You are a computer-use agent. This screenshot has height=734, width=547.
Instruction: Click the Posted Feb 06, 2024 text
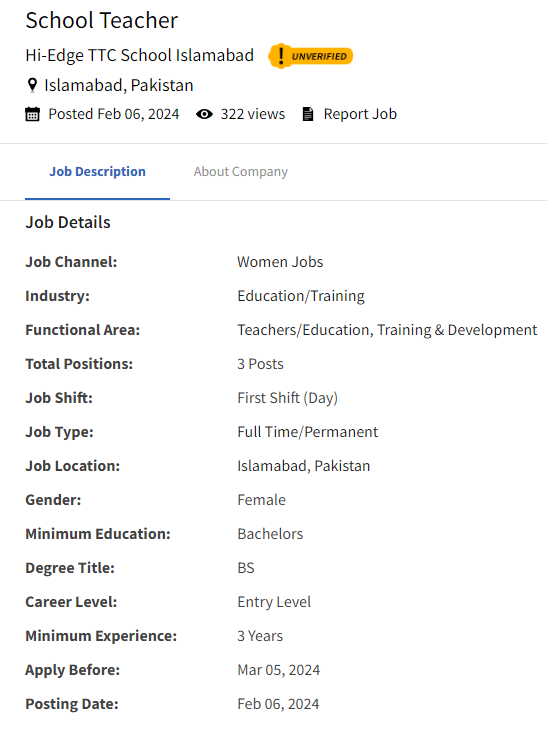coord(114,114)
